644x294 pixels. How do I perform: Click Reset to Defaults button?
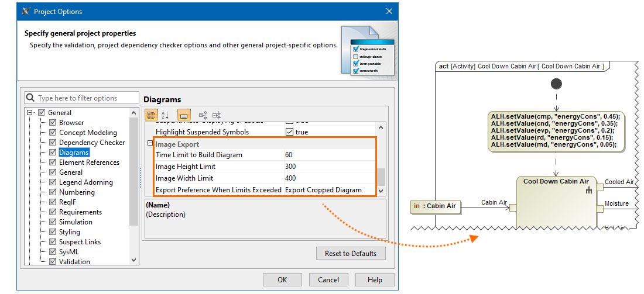tap(351, 254)
